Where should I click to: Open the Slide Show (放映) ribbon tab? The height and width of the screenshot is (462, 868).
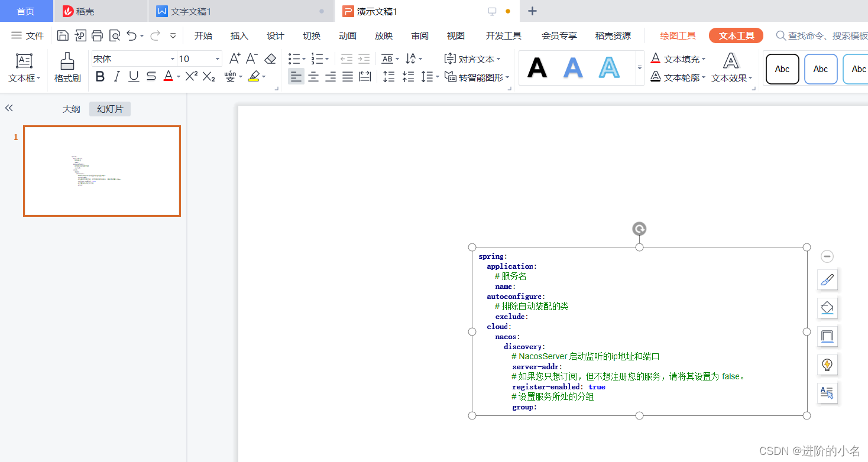pos(383,35)
